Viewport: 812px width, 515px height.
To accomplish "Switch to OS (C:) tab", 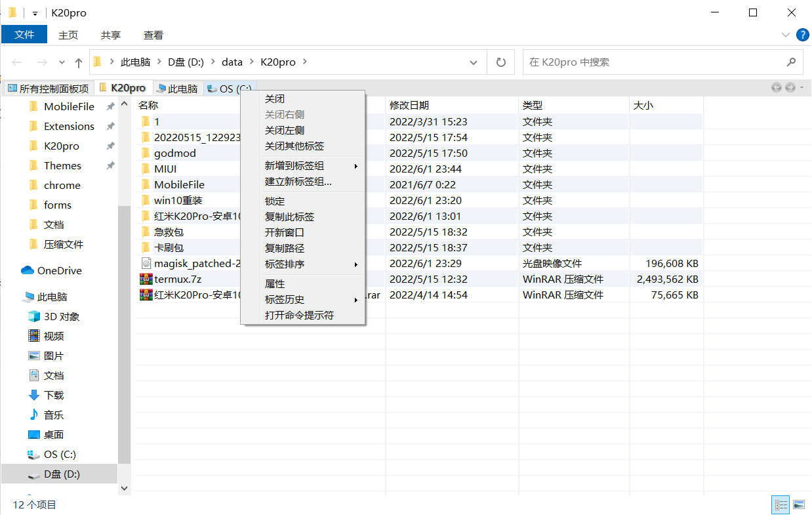I will tap(228, 88).
